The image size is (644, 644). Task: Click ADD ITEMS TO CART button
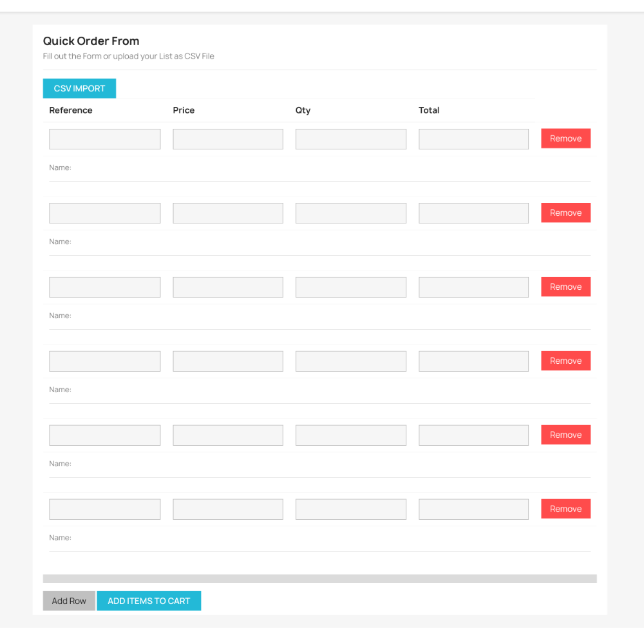click(149, 601)
